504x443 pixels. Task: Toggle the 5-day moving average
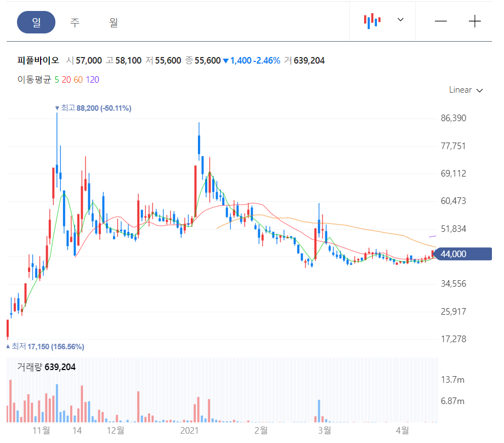[x=56, y=79]
